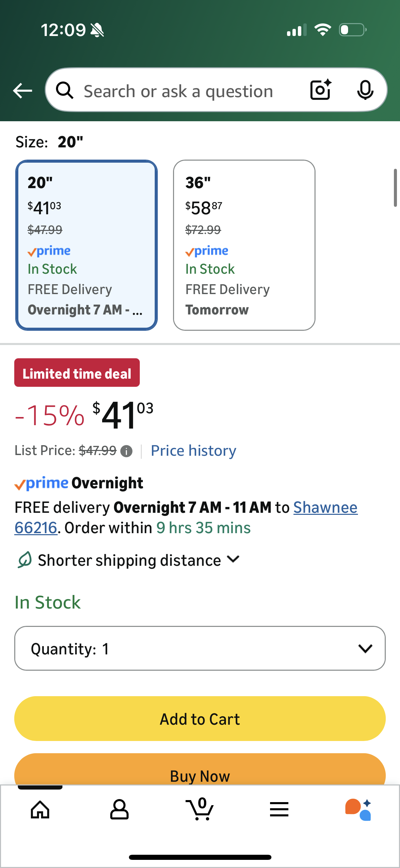The width and height of the screenshot is (400, 868).
Task: Tap the search magnifier icon
Action: 64,91
